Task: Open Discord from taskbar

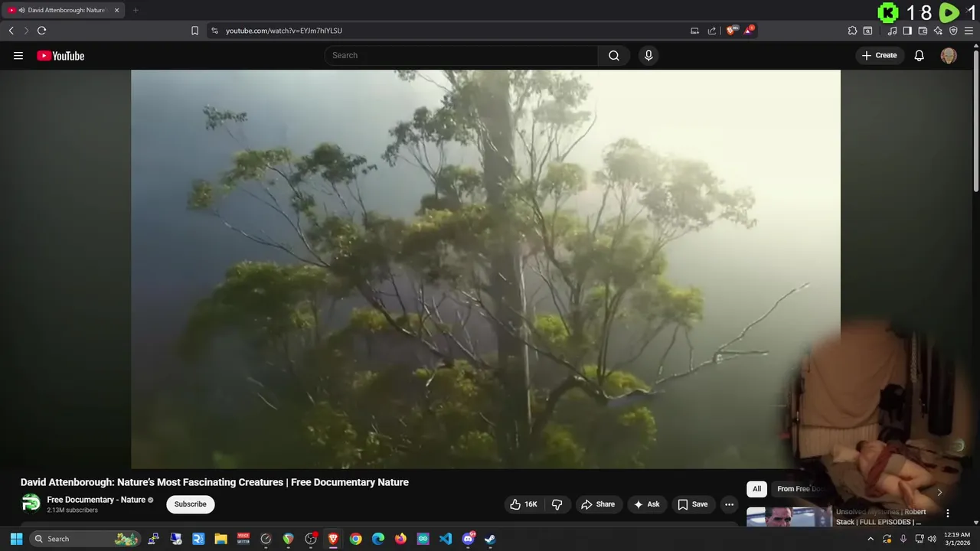Action: [x=468, y=539]
